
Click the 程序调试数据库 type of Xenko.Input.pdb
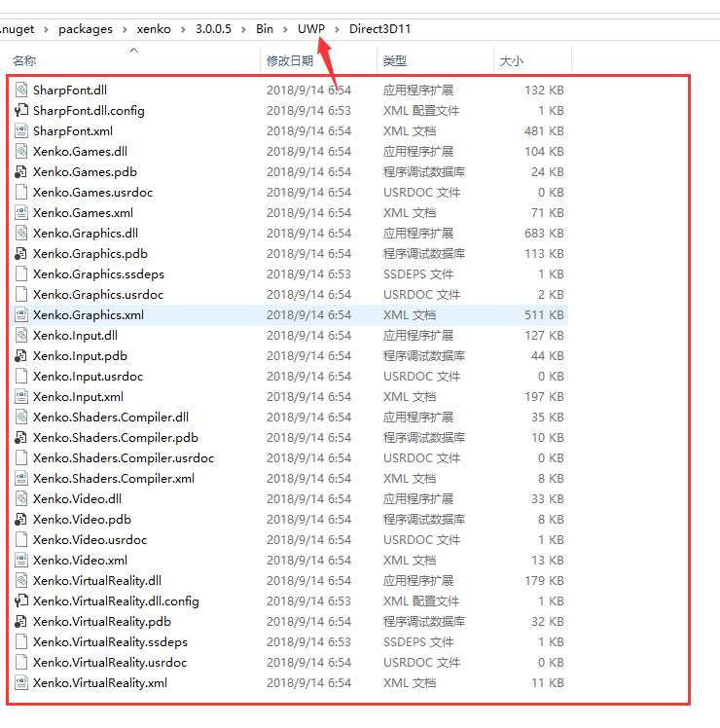[424, 355]
